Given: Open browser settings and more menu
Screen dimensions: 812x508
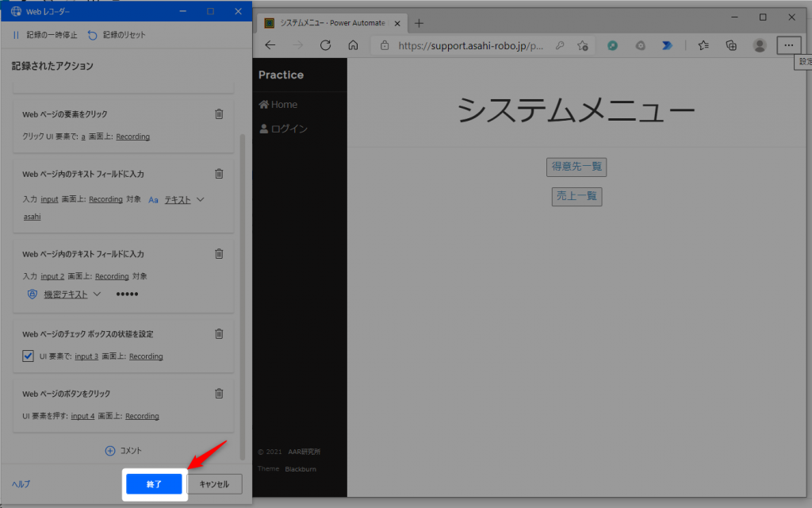Looking at the screenshot, I should click(x=789, y=45).
